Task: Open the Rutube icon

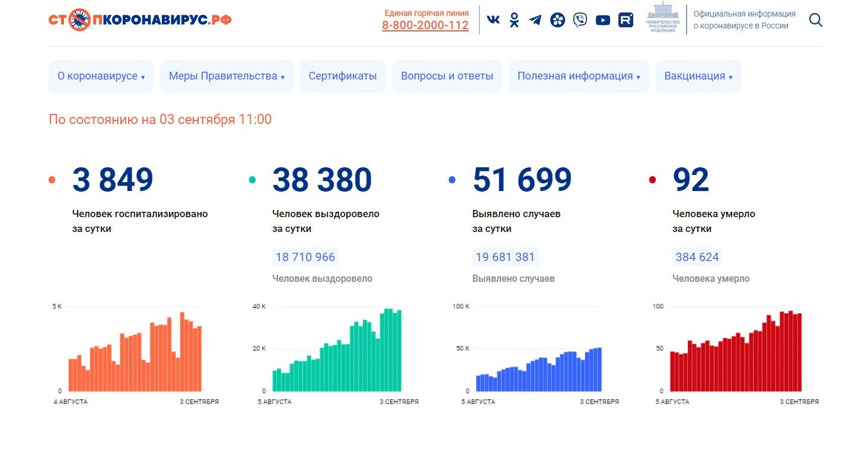Action: 626,20
